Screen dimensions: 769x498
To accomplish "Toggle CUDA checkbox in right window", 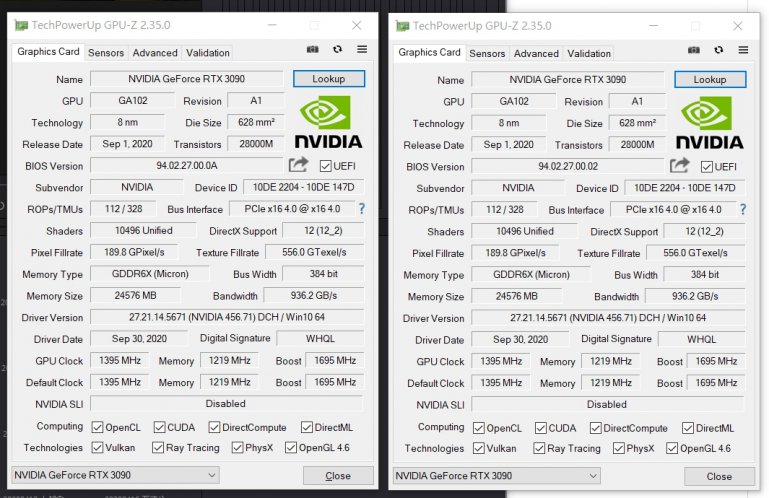I will pos(540,428).
